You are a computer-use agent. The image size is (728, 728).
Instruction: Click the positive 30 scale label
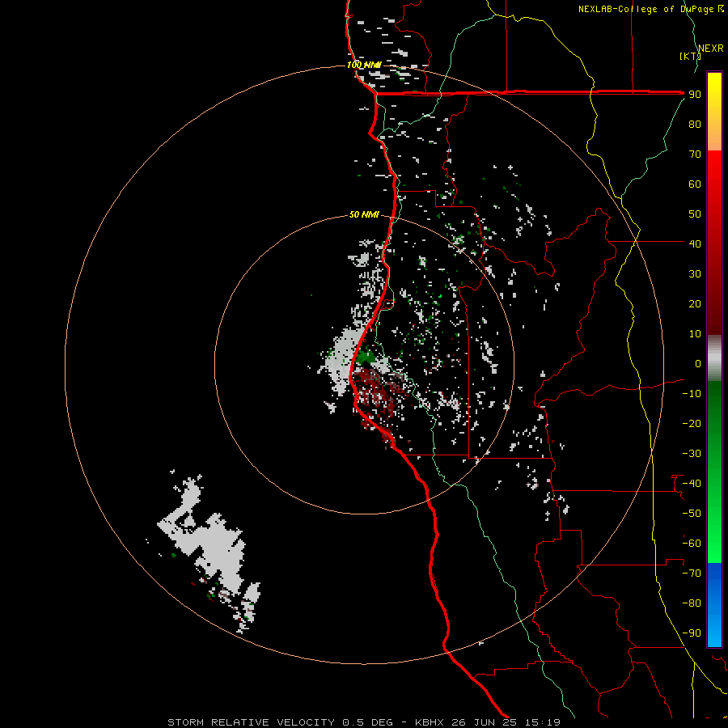coord(695,274)
